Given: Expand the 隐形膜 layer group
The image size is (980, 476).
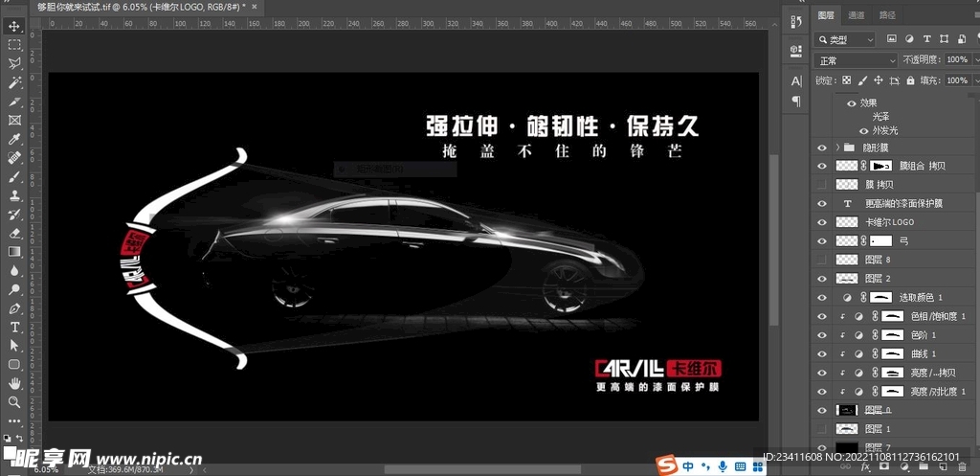Looking at the screenshot, I should pos(837,147).
